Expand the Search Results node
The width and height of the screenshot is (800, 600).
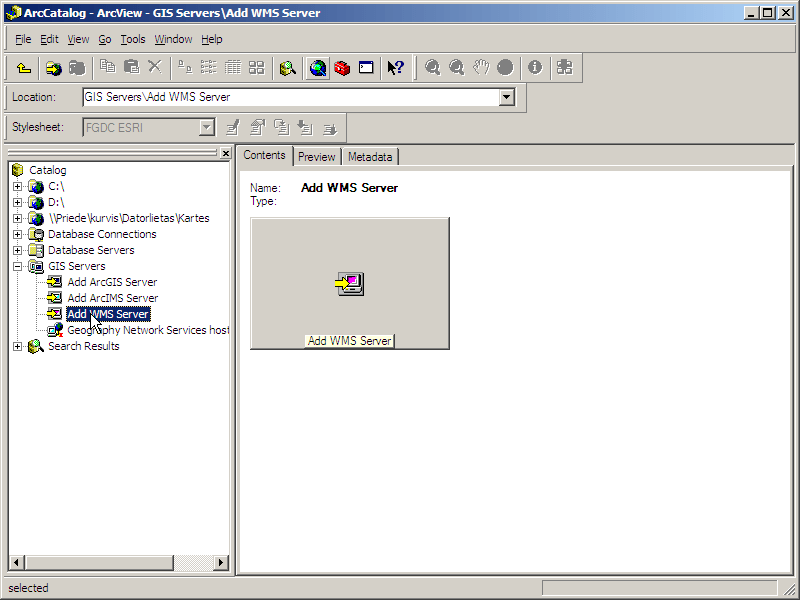tap(17, 346)
